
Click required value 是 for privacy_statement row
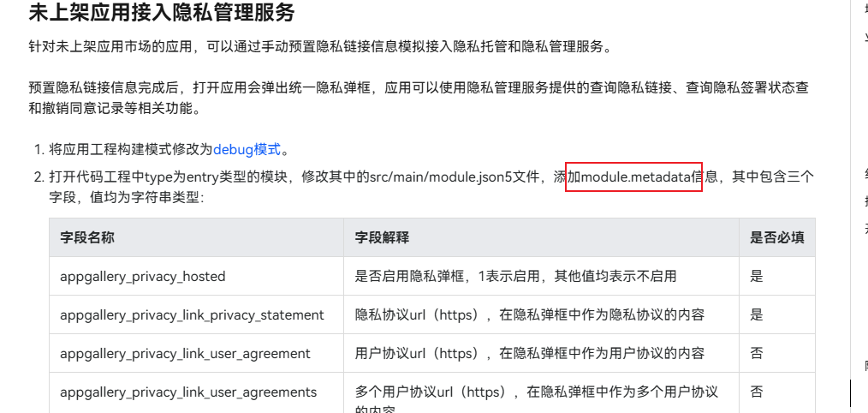(757, 314)
